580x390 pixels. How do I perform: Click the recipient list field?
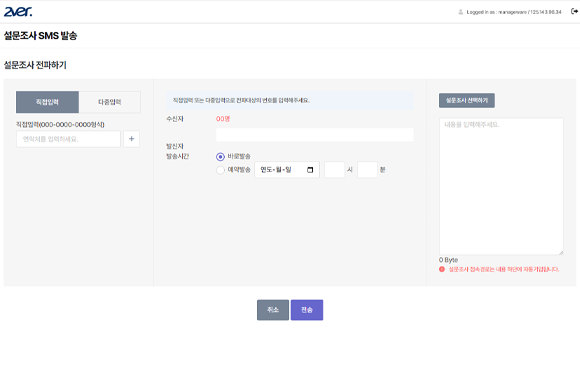coord(315,135)
